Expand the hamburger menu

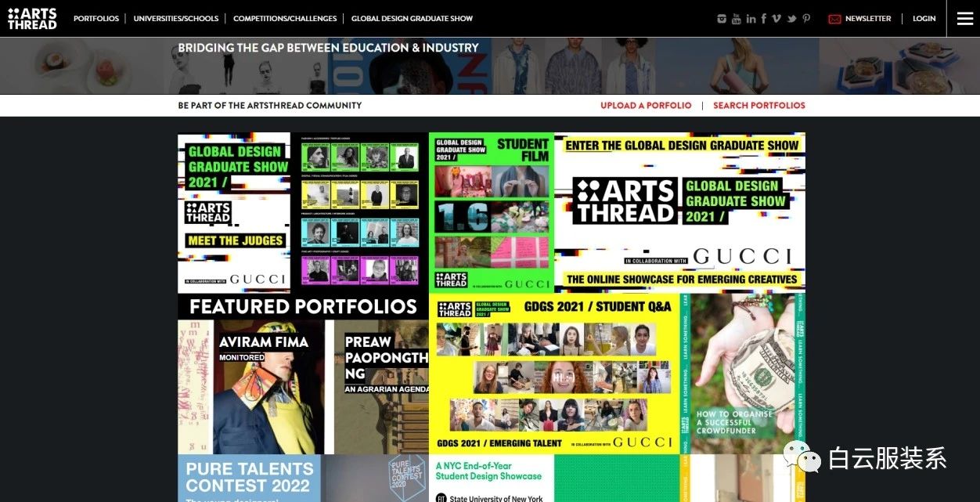click(964, 19)
